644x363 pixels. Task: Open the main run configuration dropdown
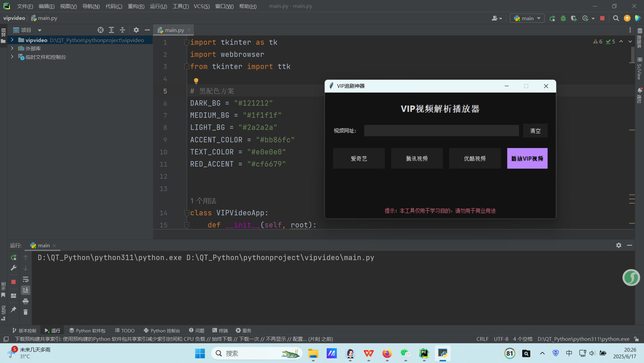527,18
